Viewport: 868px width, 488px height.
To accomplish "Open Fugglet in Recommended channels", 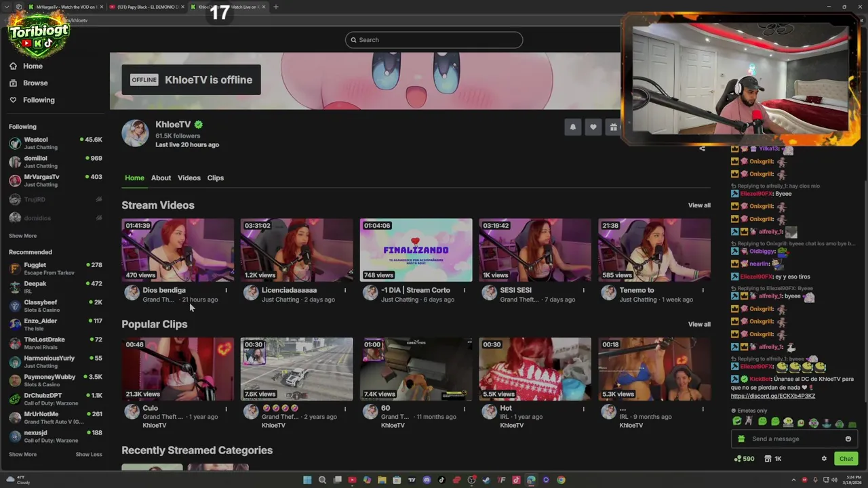I will 55,268.
